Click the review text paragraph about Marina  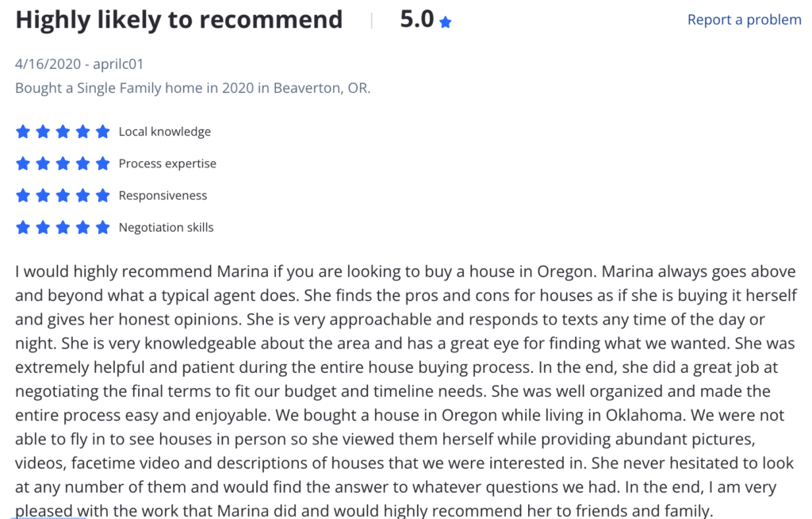(406, 391)
